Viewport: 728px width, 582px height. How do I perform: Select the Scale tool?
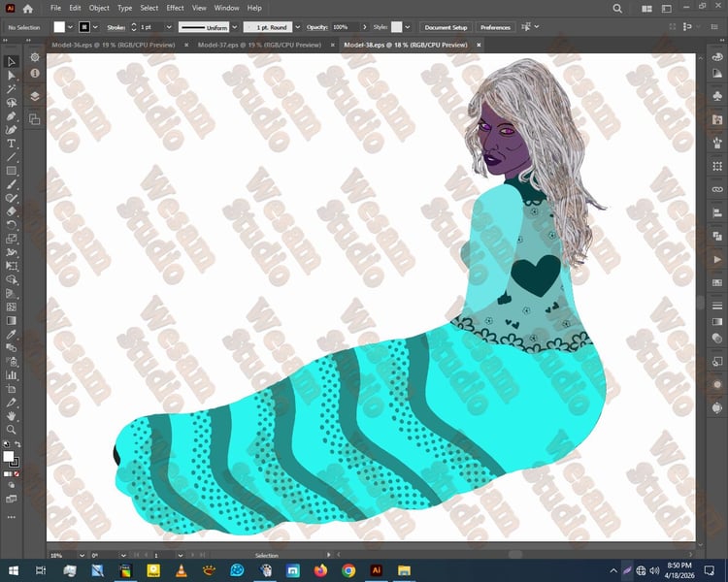tap(11, 239)
